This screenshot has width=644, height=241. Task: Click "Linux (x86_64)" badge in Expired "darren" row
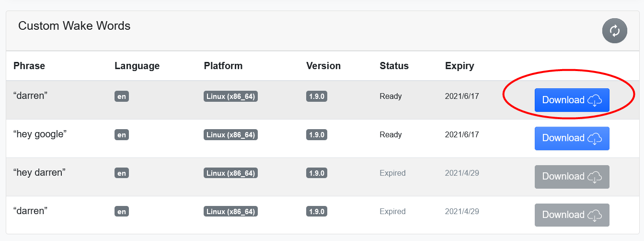(230, 212)
